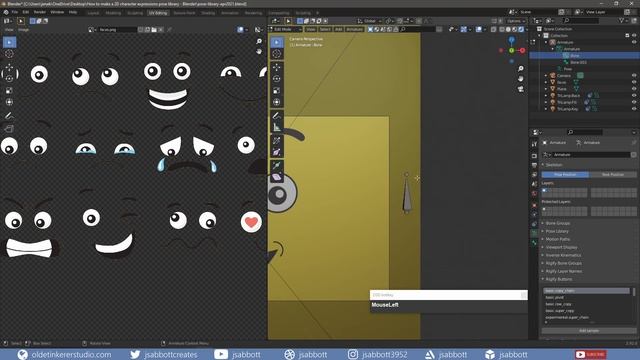Open the Render menu
This screenshot has height=360, width=640.
pyautogui.click(x=40, y=12)
